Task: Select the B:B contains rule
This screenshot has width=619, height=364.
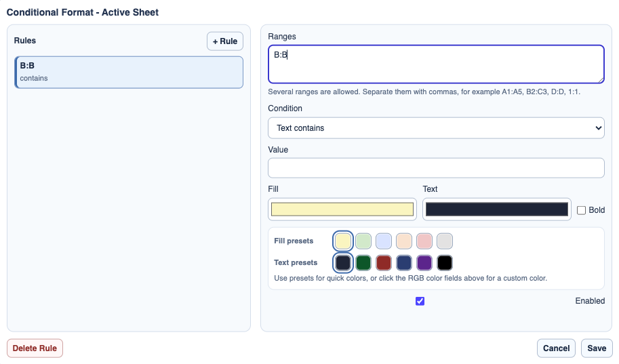Action: 129,73
